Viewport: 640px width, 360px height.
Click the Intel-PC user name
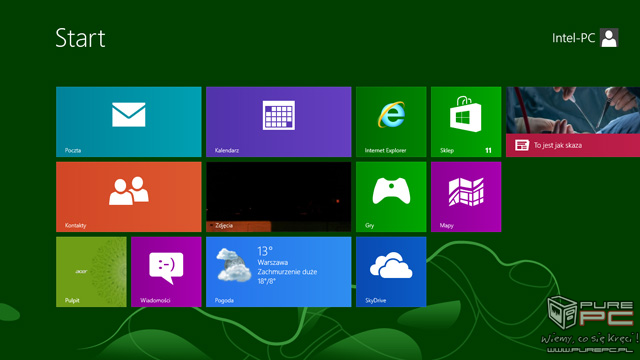point(573,38)
